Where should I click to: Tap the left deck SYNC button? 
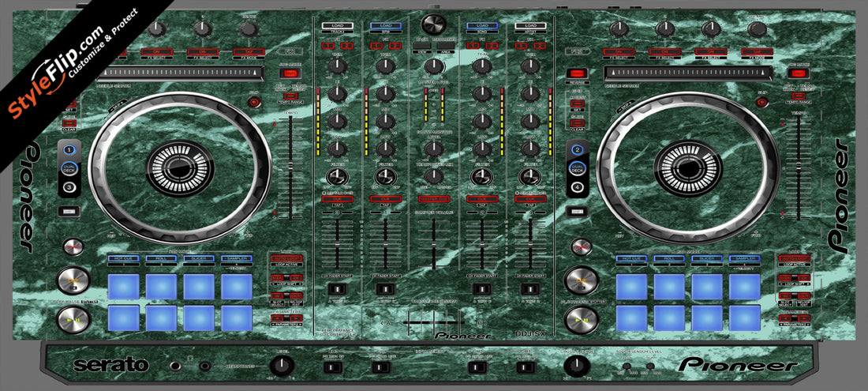[73, 246]
